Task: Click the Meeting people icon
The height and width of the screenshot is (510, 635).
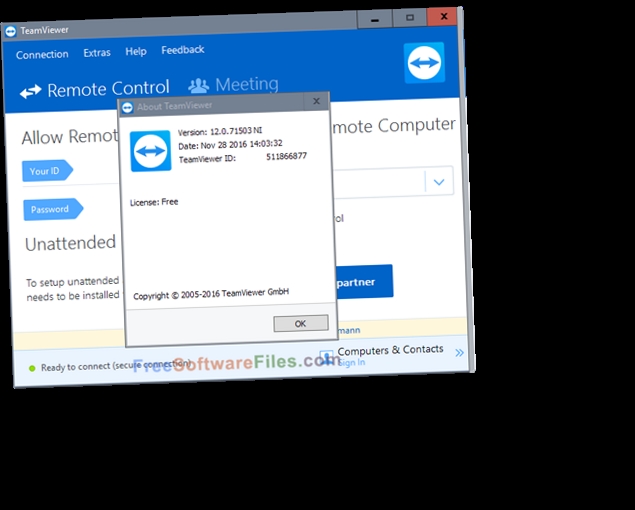Action: pos(198,85)
